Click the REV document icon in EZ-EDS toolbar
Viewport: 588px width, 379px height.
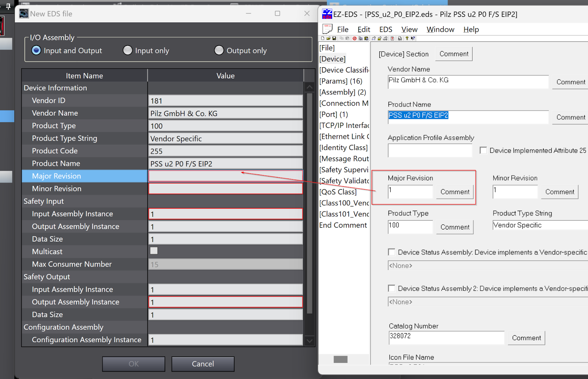(400, 38)
